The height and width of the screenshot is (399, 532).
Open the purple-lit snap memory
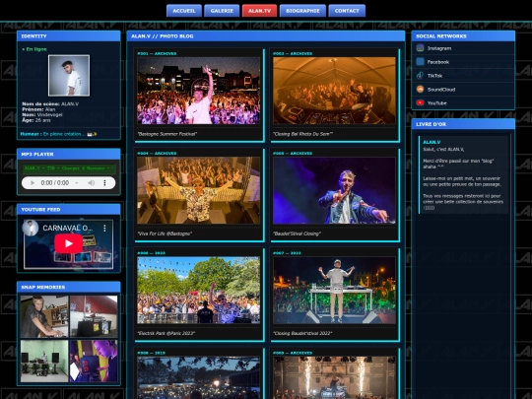point(94,361)
